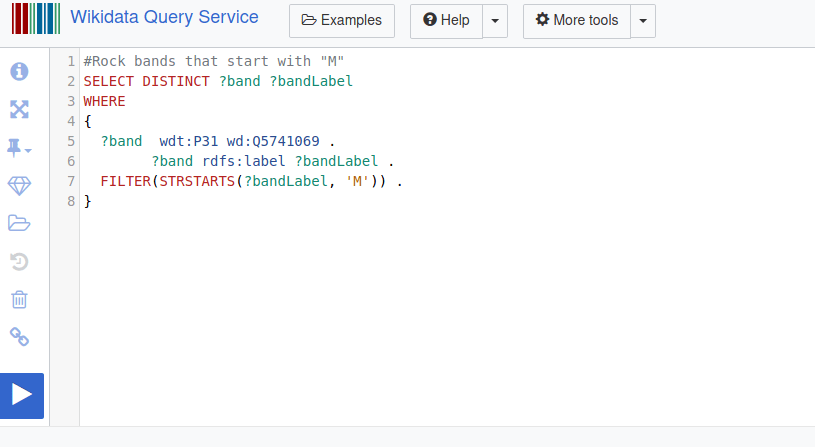Place the cursor on the FILTER line of query
This screenshot has width=815, height=447.
251,181
